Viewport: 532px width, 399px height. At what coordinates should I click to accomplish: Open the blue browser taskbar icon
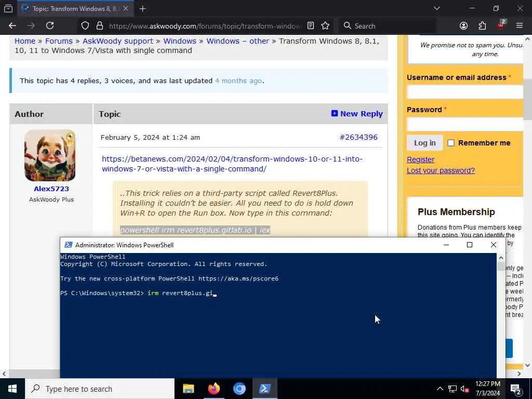(239, 389)
